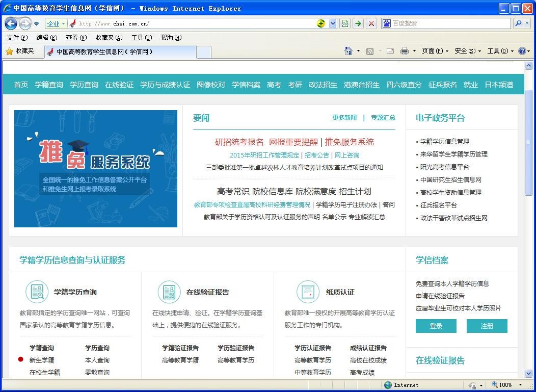Image resolution: width=536 pixels, height=392 pixels.
Task: Click the green Go arrow button
Action: tap(358, 23)
